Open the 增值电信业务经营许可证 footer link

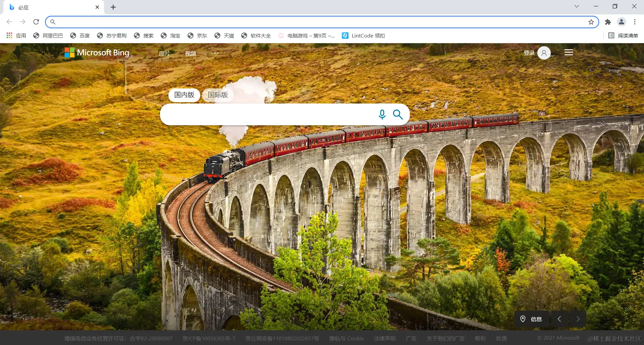point(118,338)
